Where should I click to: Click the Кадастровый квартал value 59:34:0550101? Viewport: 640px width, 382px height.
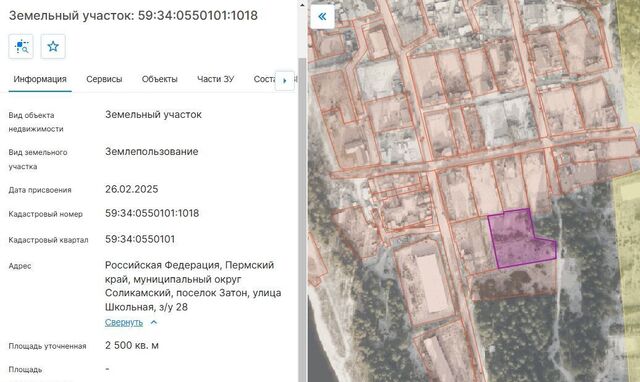tap(140, 239)
